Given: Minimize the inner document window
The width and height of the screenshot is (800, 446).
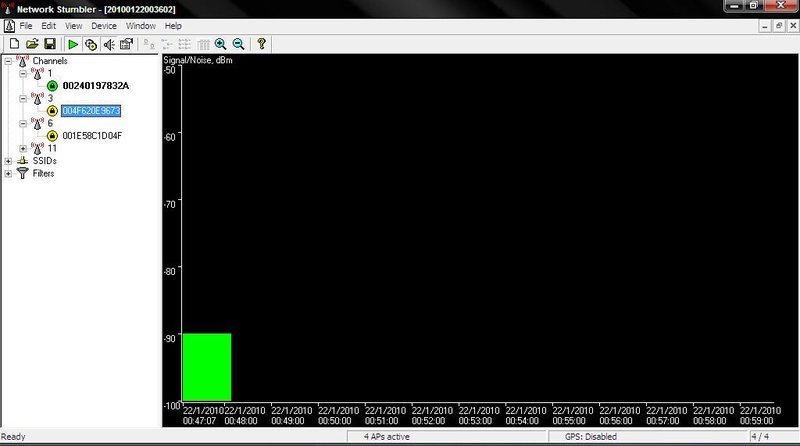Looking at the screenshot, I should [765, 26].
